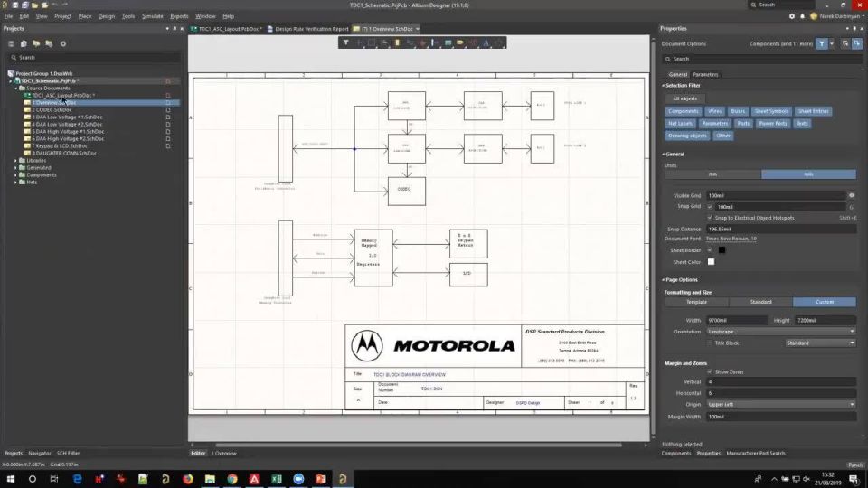Viewport: 868px width, 488px height.
Task: Click the All objects filter button
Action: 684,99
